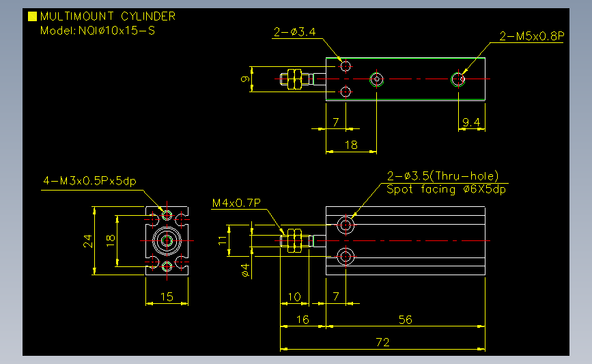Image resolution: width=592 pixels, height=364 pixels.
Task: Select the 2-ø3.5(Thru-hole) annotation
Action: pos(442,176)
